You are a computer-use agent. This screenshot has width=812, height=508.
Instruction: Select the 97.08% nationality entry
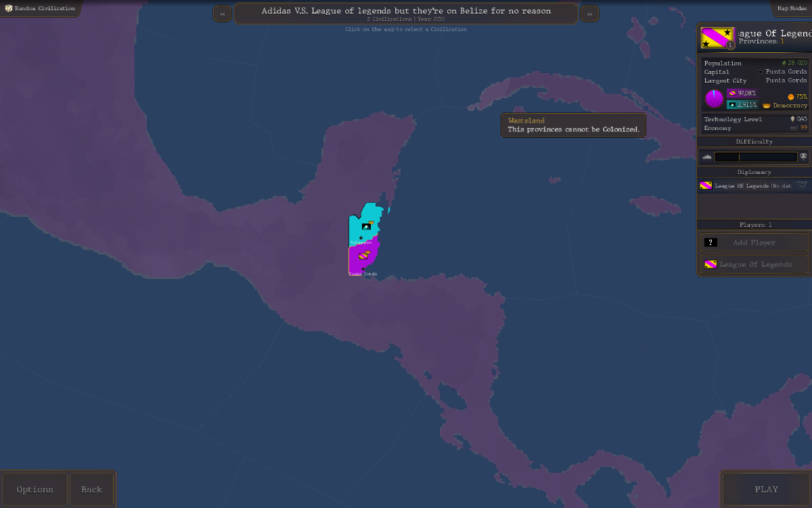point(742,93)
